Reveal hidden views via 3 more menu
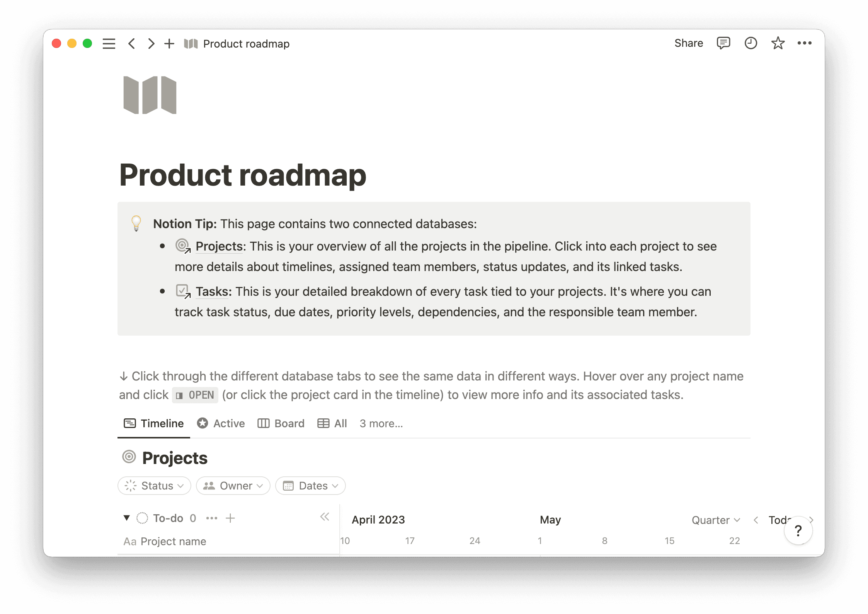The height and width of the screenshot is (614, 868). pos(381,423)
